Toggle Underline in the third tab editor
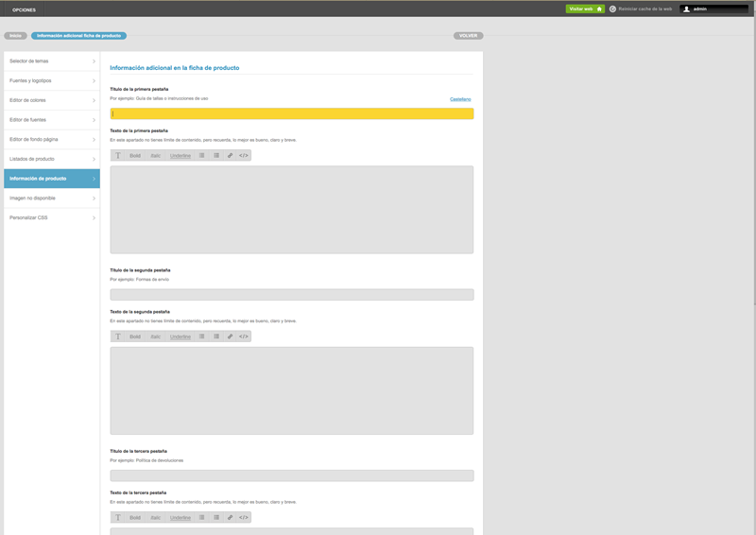 [180, 517]
